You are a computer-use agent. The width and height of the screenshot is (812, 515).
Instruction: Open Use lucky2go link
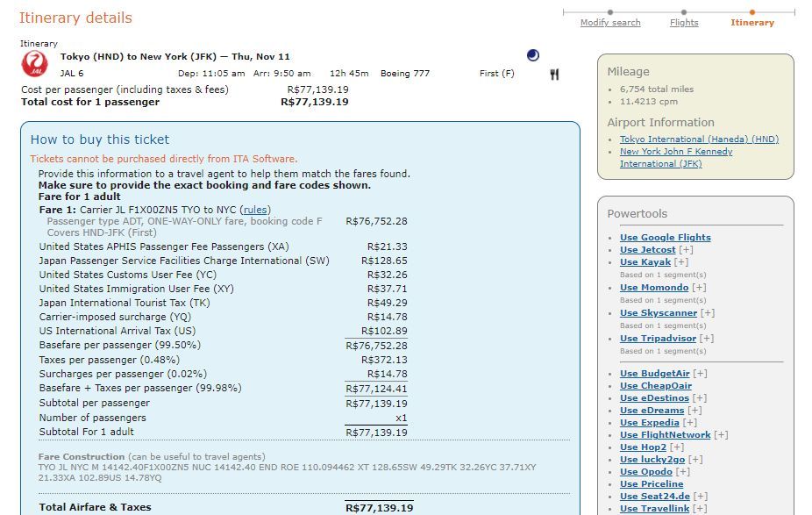[652, 460]
